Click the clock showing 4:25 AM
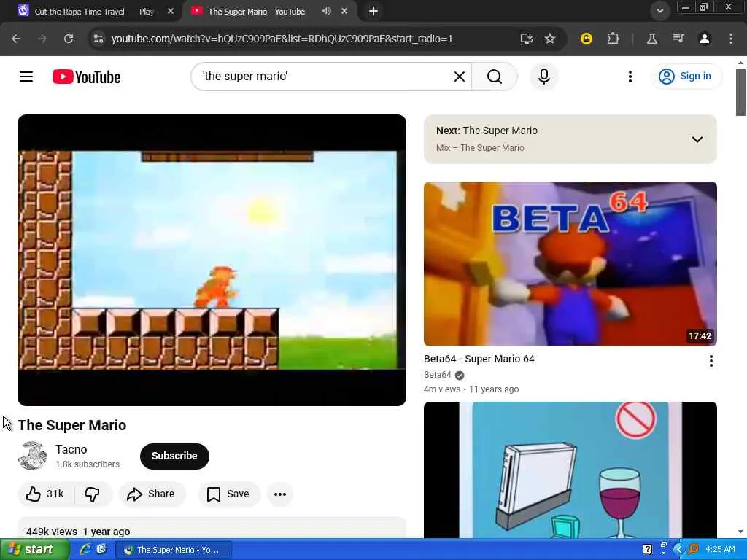This screenshot has width=747, height=560. (720, 550)
